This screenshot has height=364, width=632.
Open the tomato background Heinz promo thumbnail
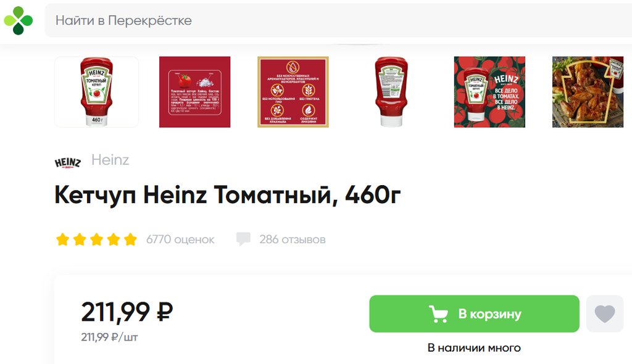(x=489, y=92)
